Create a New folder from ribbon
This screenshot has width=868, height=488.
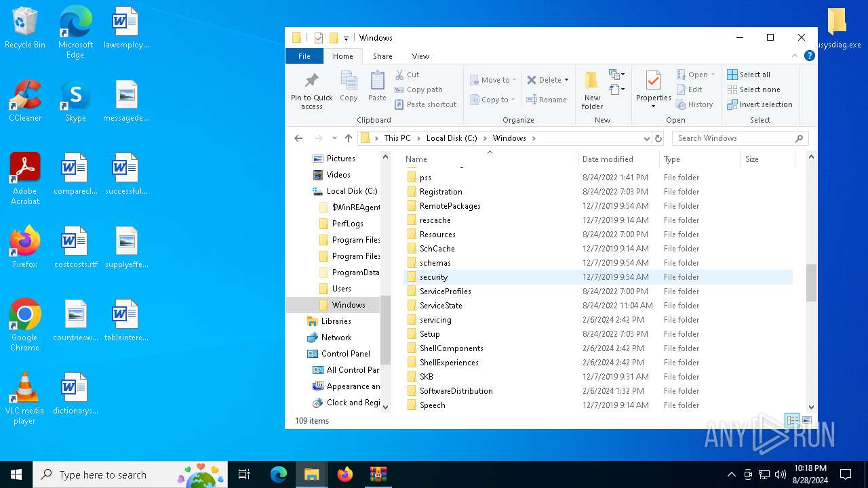pos(592,90)
